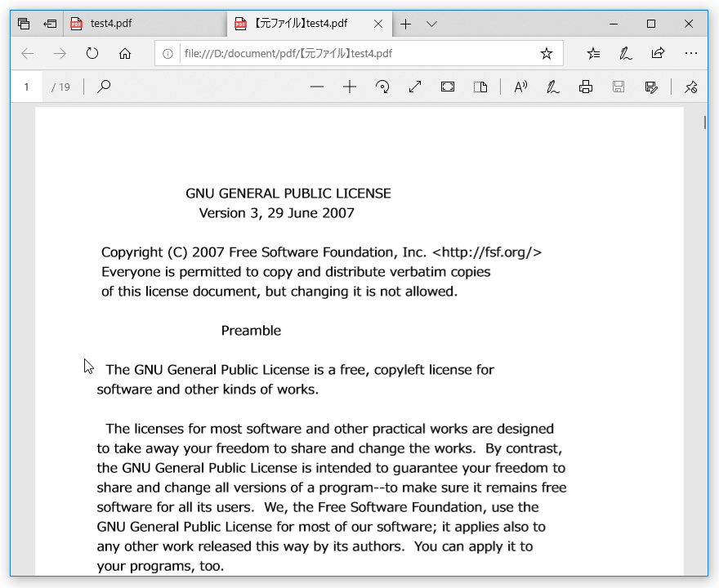Switch to the test4.pdf tab
Screen dimensions: 719x588
tap(145, 24)
